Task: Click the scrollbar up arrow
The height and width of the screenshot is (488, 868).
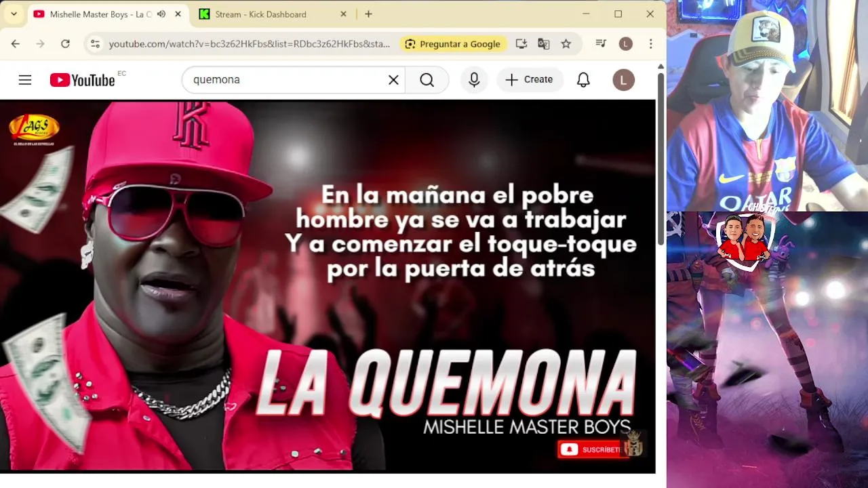Action: (x=661, y=66)
